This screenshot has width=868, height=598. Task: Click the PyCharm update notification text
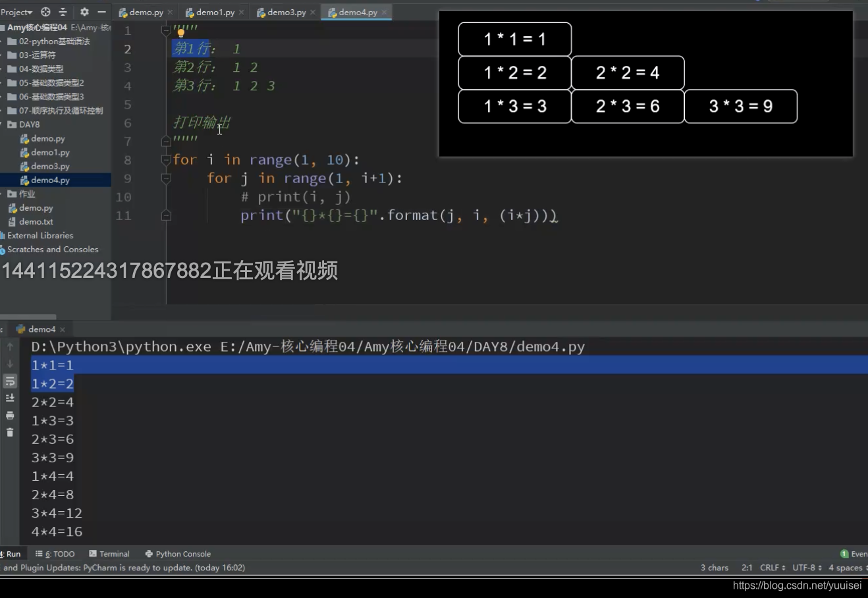(122, 568)
